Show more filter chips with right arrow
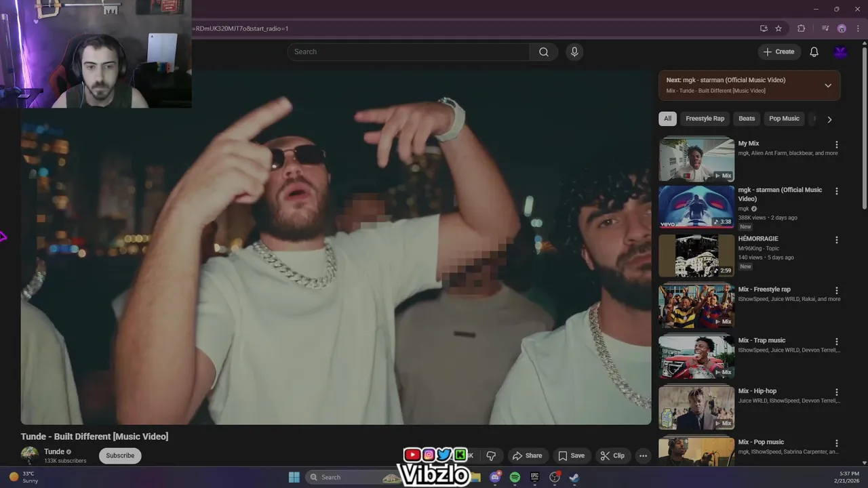868x488 pixels. click(829, 119)
